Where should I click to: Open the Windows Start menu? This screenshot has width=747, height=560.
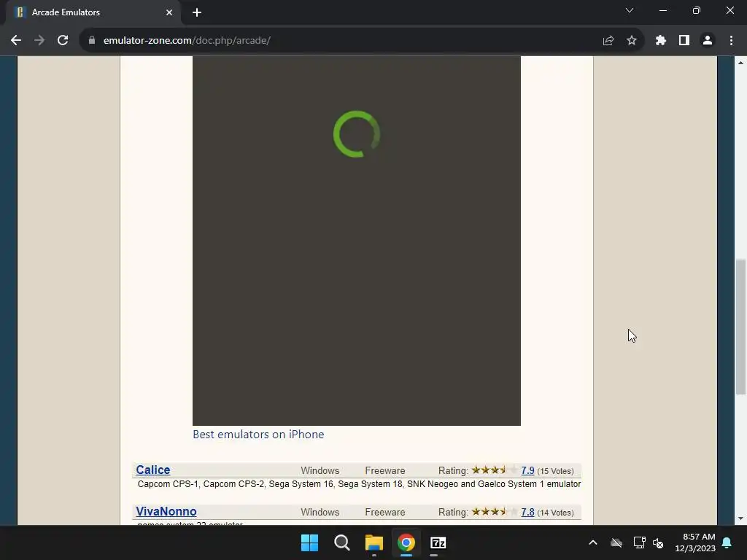pyautogui.click(x=309, y=542)
